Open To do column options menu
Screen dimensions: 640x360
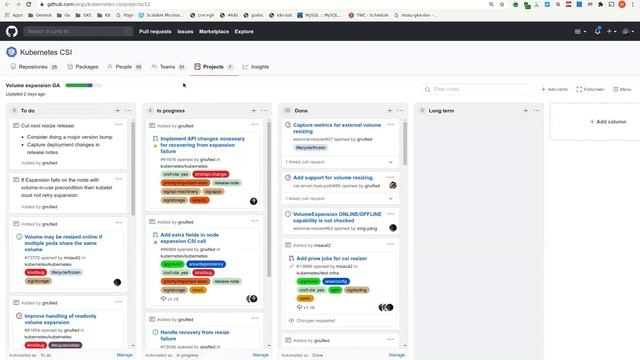pyautogui.click(x=128, y=111)
